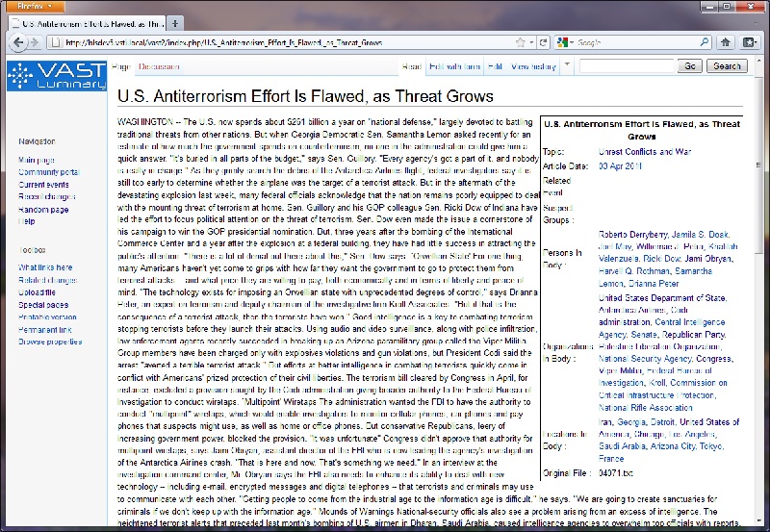
Task: Click the VAST Luminary logo
Action: [x=55, y=76]
